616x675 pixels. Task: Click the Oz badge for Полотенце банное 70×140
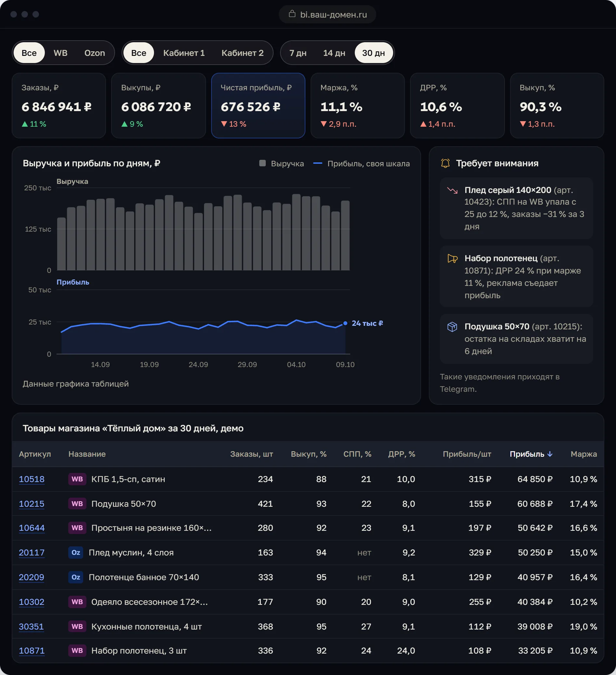[76, 577]
